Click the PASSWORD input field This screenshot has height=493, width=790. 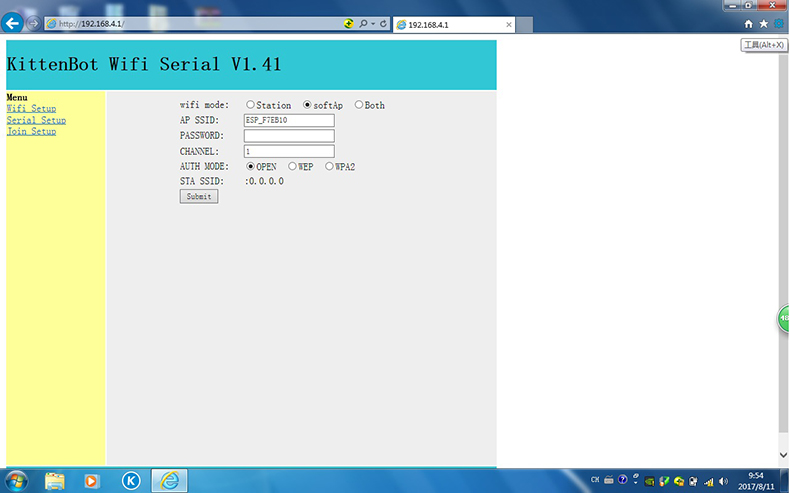coord(289,135)
